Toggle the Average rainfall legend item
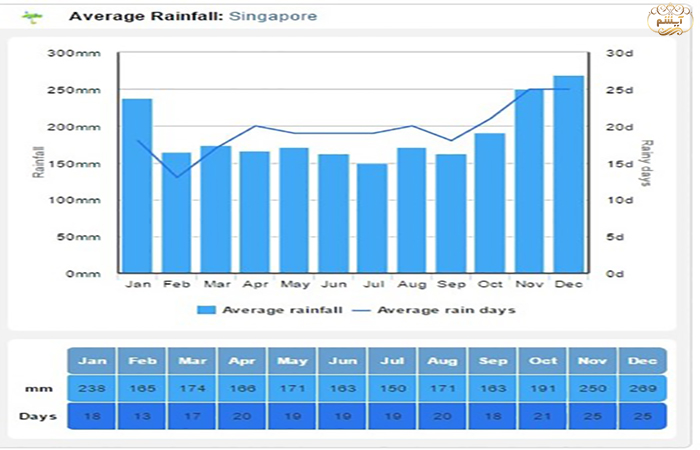 point(282,310)
